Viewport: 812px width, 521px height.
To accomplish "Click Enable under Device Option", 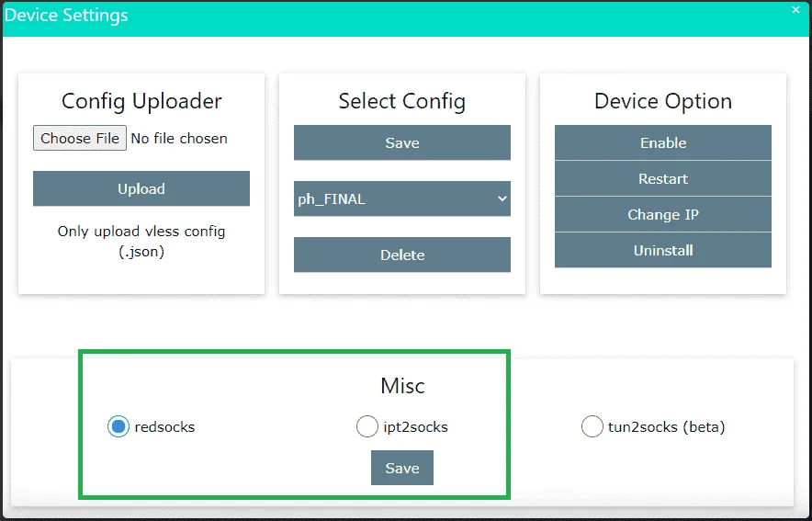I will (x=663, y=142).
